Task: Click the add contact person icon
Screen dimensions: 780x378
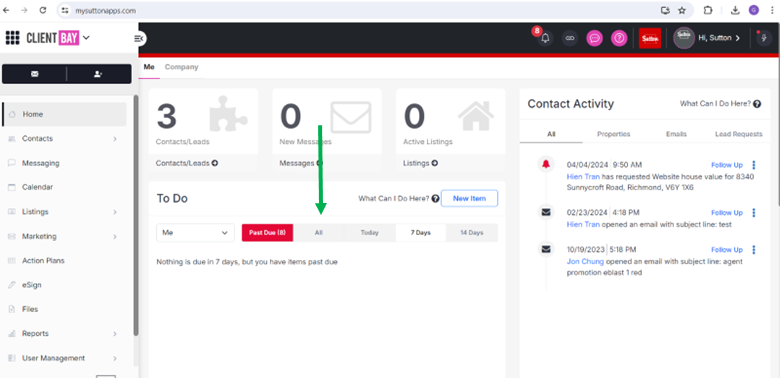Action: click(98, 74)
